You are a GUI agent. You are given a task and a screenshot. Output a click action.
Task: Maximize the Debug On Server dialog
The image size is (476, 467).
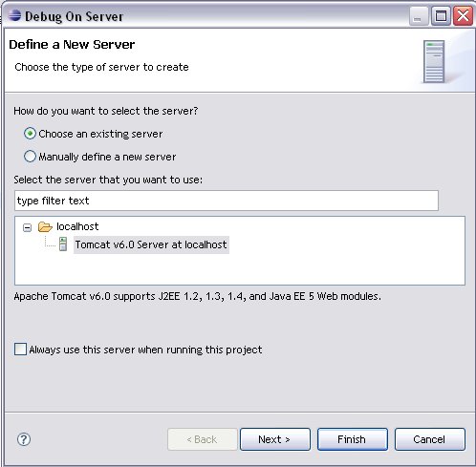click(441, 16)
